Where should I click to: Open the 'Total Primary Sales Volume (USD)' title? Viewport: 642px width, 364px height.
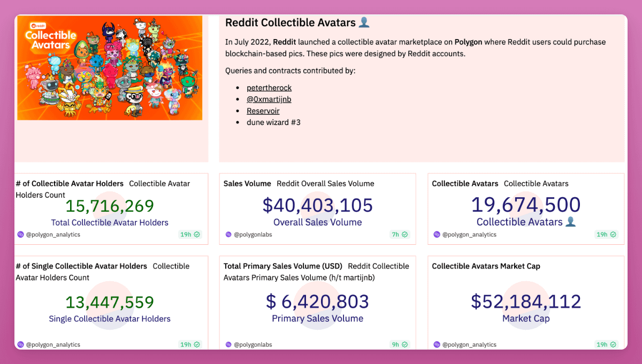coord(283,266)
